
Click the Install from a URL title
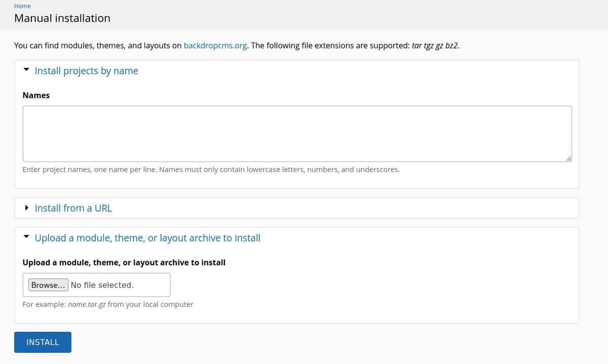(73, 208)
